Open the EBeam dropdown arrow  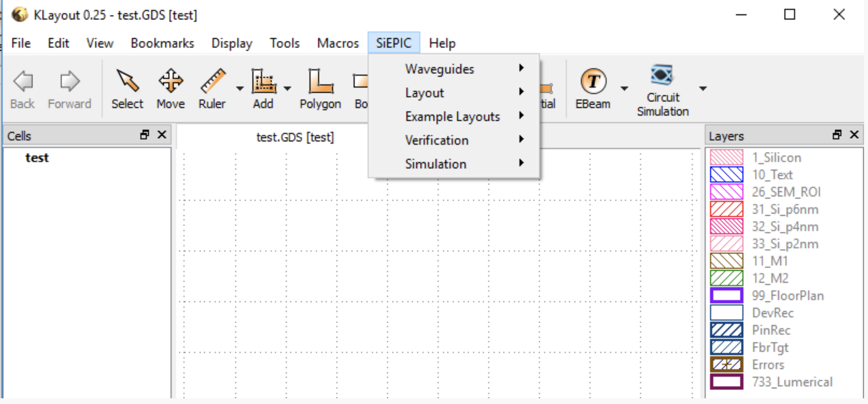point(625,88)
